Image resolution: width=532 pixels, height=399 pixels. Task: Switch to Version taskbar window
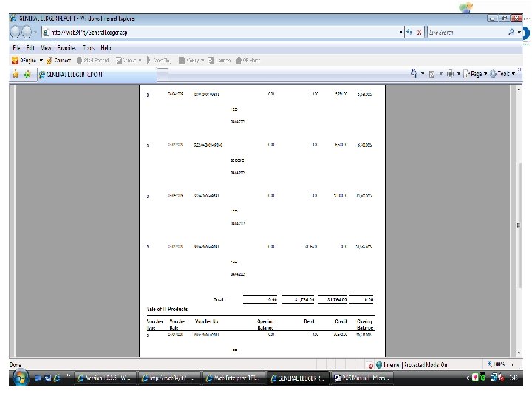pyautogui.click(x=104, y=378)
